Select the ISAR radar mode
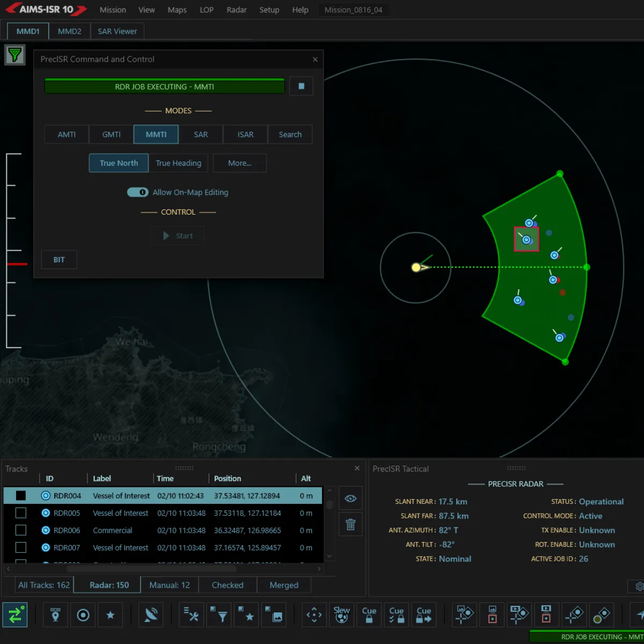This screenshot has height=644, width=644. tap(245, 134)
